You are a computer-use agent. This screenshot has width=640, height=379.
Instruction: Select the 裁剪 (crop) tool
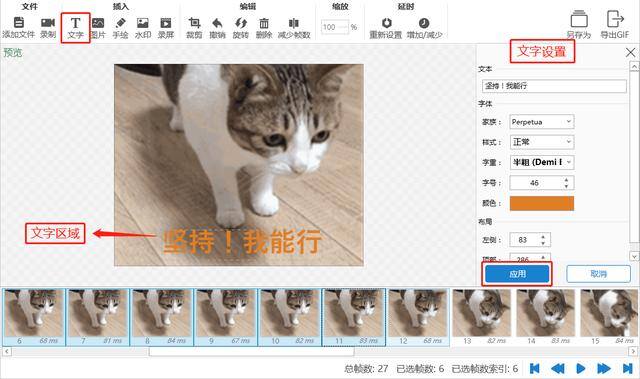tap(194, 23)
